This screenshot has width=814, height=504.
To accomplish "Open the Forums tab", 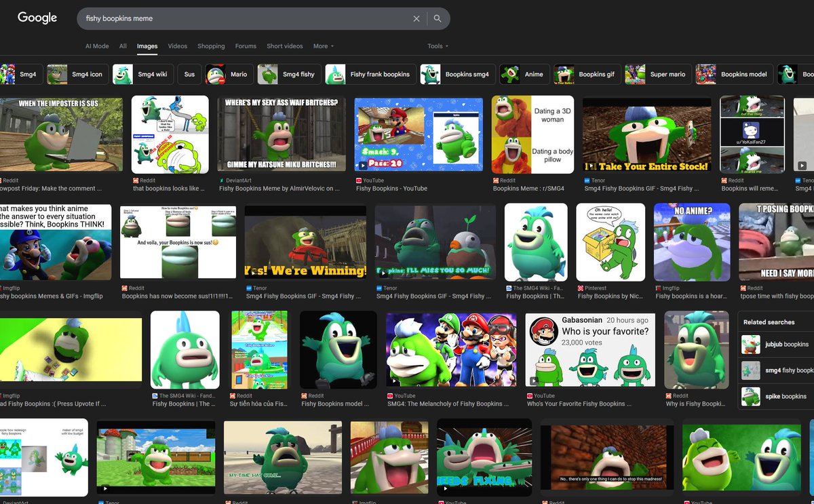I will (246, 46).
